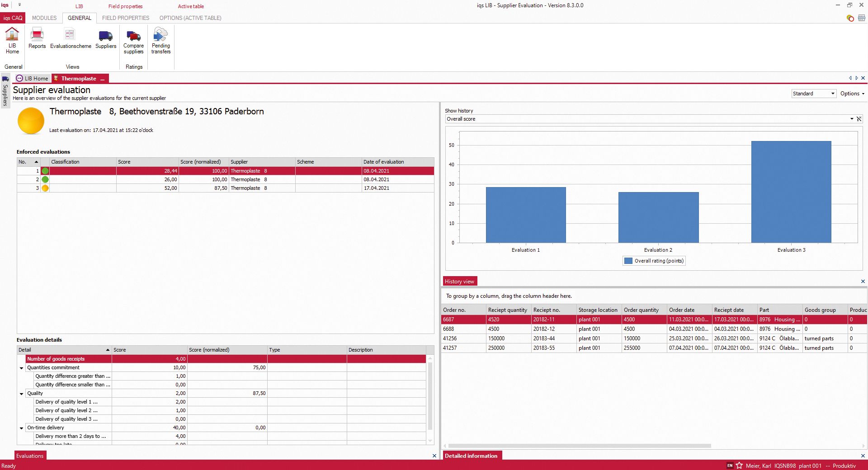
Task: Select the History view tab
Action: pyautogui.click(x=460, y=281)
